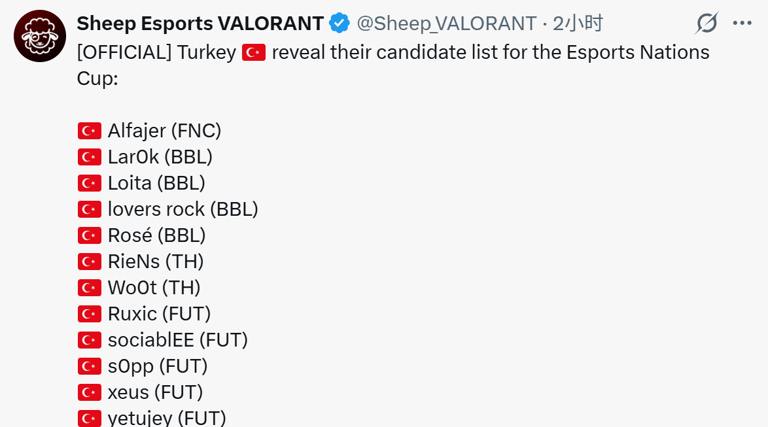
Task: Click the flag beside Wo0t (TH)
Action: (90, 288)
